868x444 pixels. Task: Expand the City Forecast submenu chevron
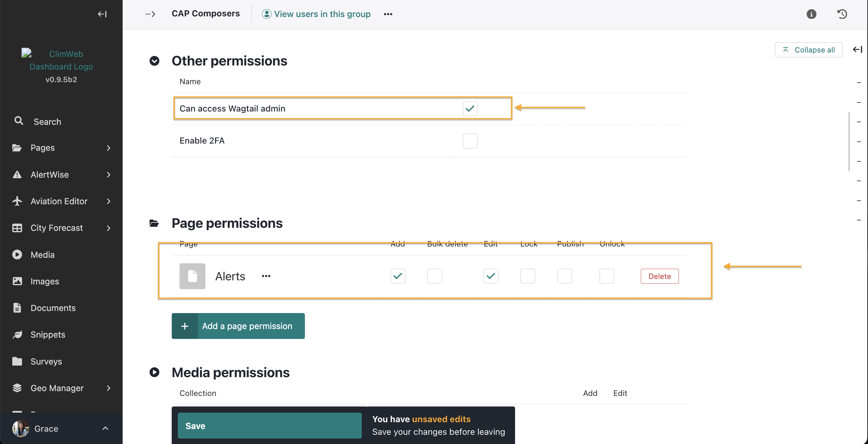coord(109,228)
